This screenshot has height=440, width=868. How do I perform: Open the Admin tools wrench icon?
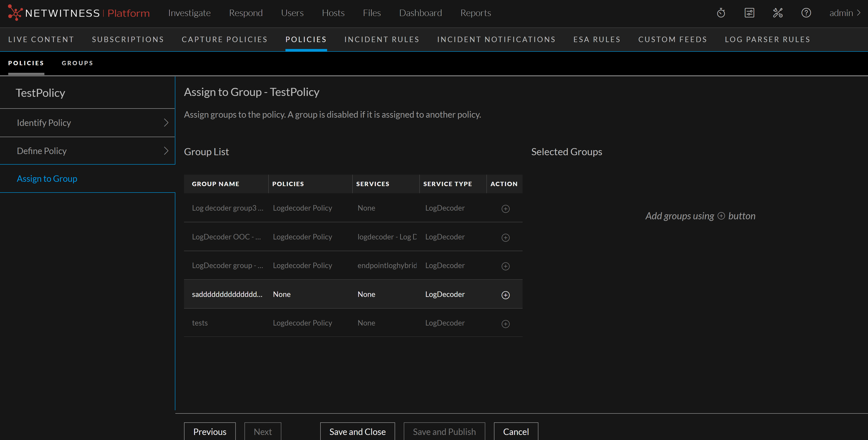tap(778, 13)
